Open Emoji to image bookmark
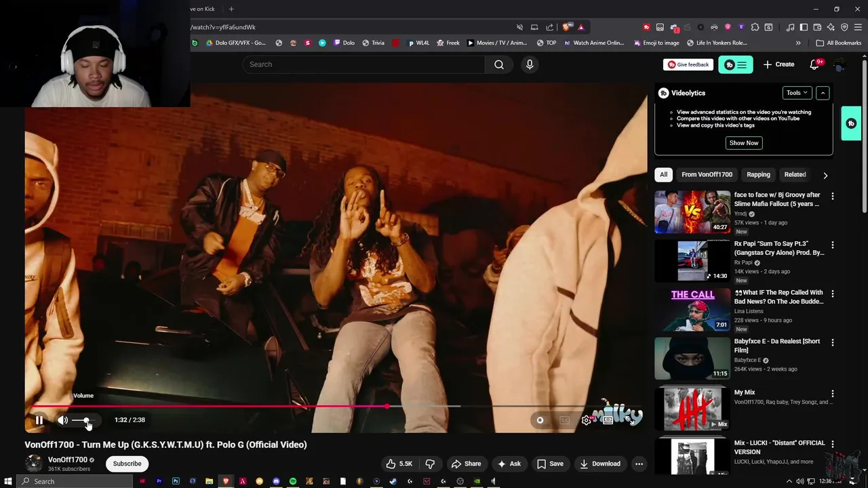This screenshot has width=868, height=488. 656,43
